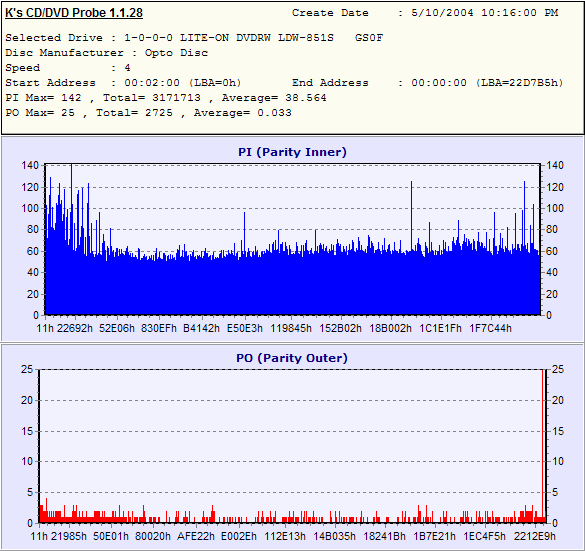The height and width of the screenshot is (551, 585).
Task: Click the AFE22h label on PO axis
Action: tap(196, 536)
